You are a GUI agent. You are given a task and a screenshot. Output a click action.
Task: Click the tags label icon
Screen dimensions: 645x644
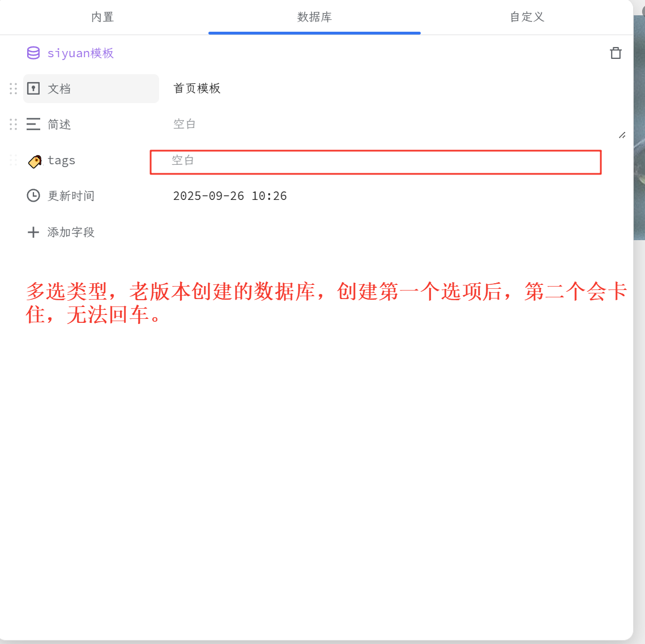point(35,161)
